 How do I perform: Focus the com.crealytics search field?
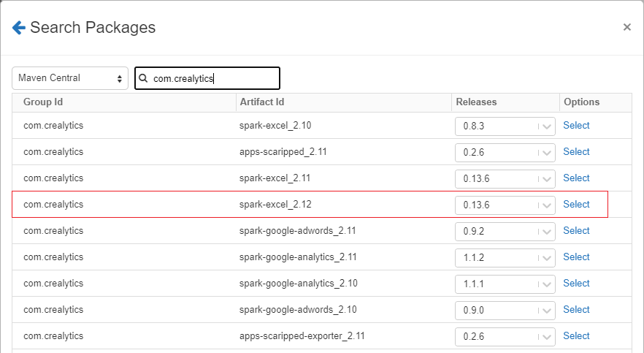(207, 78)
